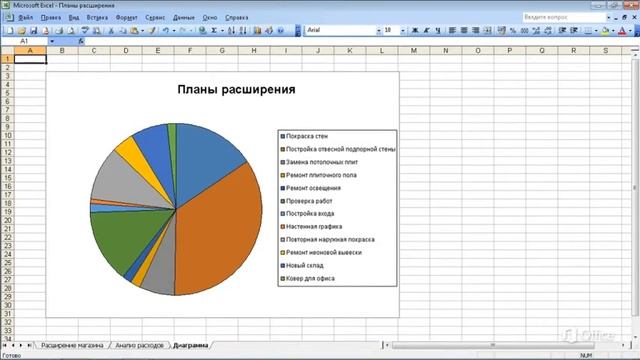Apply red font color A
Image resolution: width=640 pixels, height=360 pixels.
click(x=622, y=30)
